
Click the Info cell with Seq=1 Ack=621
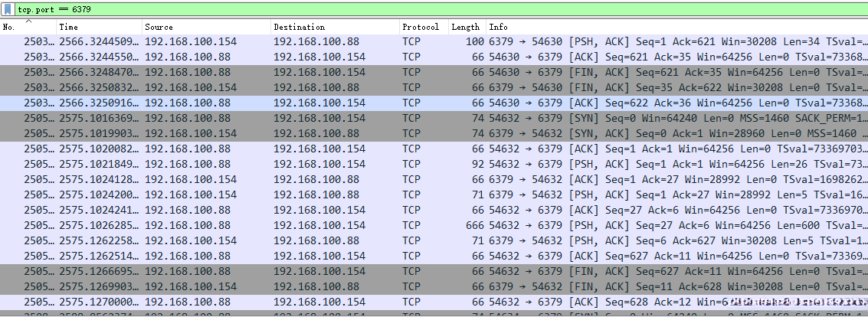pyautogui.click(x=678, y=41)
